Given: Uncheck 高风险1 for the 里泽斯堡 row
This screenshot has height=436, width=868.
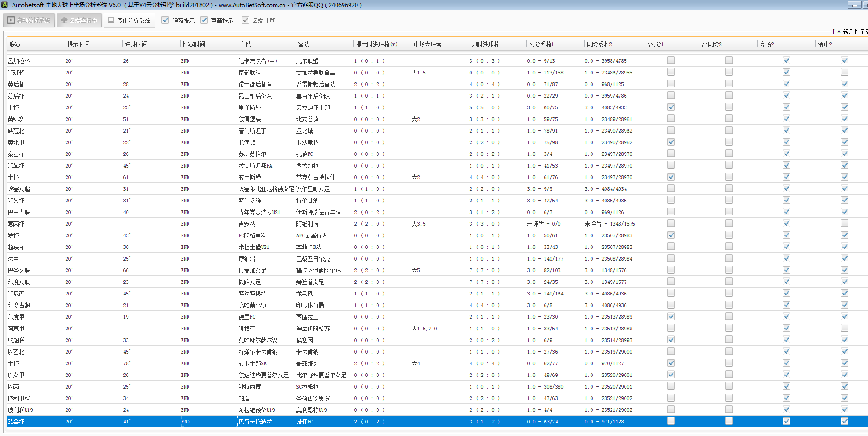Looking at the screenshot, I should click(671, 107).
